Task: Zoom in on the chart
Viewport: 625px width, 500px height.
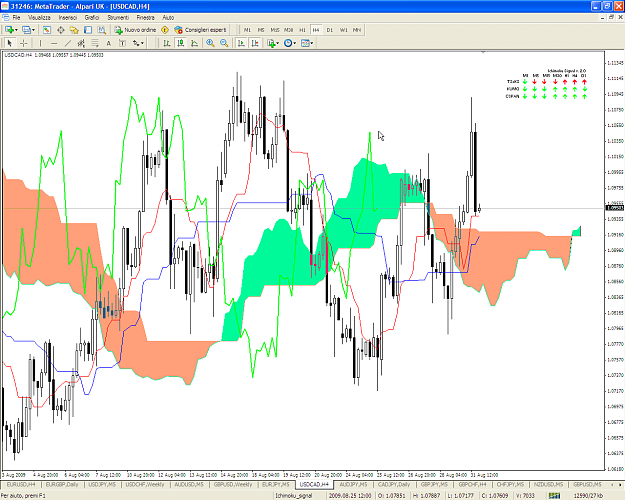Action: tap(210, 43)
